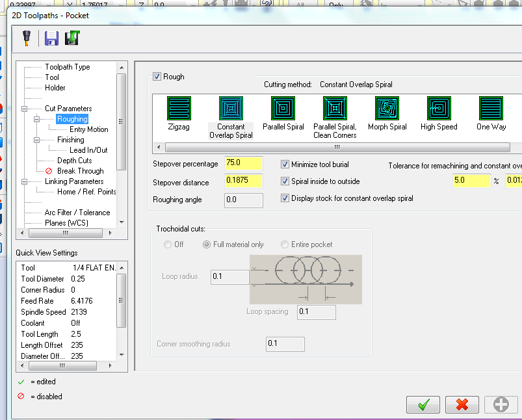The image size is (522, 420).
Task: Click the red X cancel button
Action: click(x=462, y=404)
